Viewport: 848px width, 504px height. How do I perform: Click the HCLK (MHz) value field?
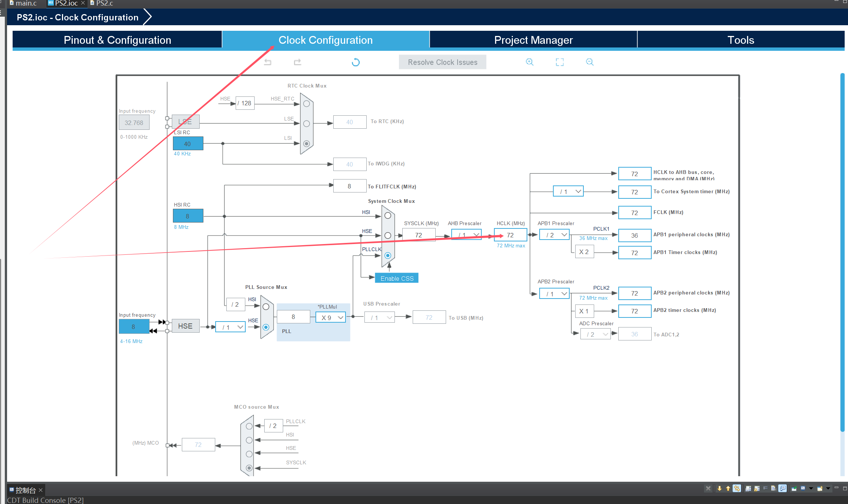click(x=510, y=235)
